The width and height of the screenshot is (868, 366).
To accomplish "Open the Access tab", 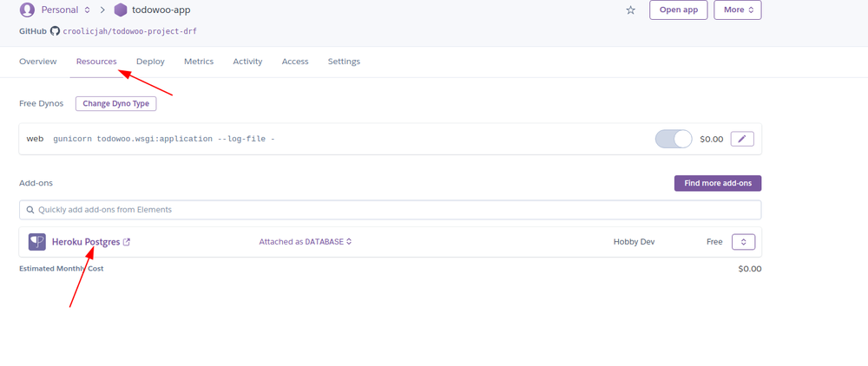I will coord(295,62).
